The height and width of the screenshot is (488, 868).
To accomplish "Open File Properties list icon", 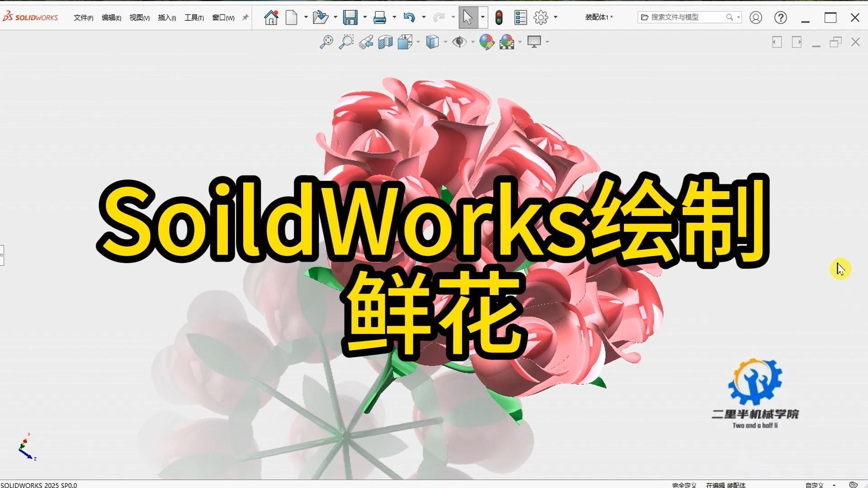I will [x=520, y=18].
